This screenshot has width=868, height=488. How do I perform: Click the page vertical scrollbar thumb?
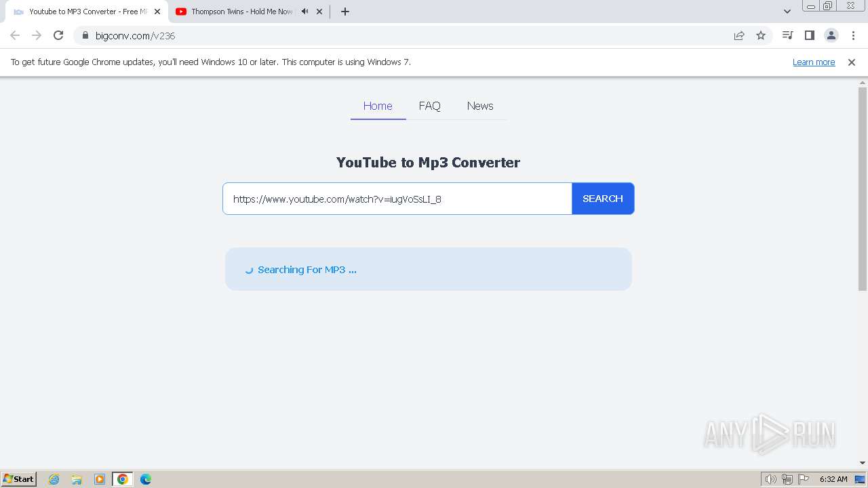(x=863, y=189)
